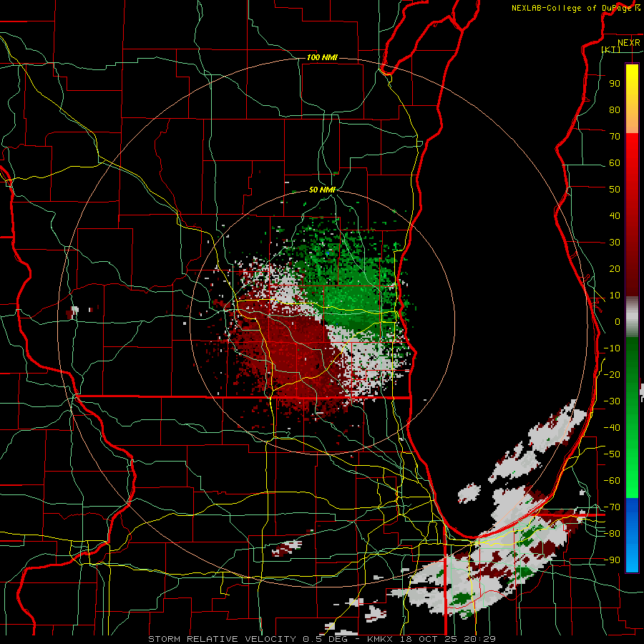Click the -90 value on the velocity scale
Image resolution: width=644 pixels, height=644 pixels.
pos(612,560)
